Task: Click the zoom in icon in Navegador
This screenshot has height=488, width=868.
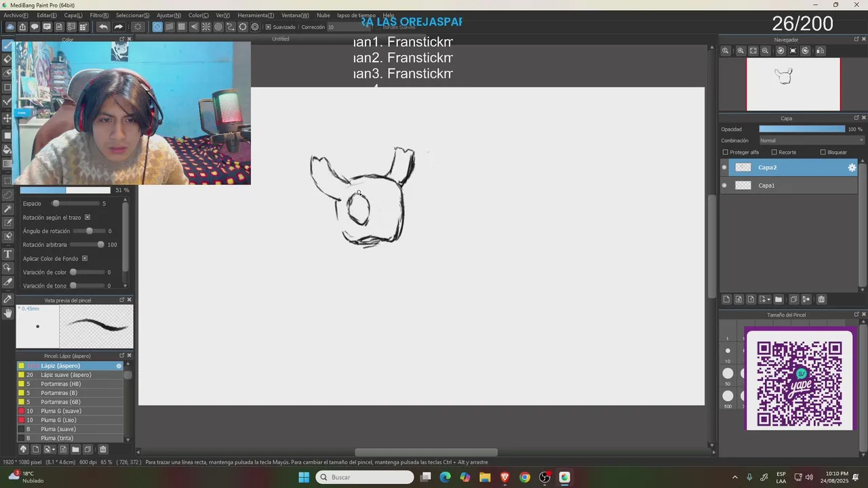Action: 741,51
